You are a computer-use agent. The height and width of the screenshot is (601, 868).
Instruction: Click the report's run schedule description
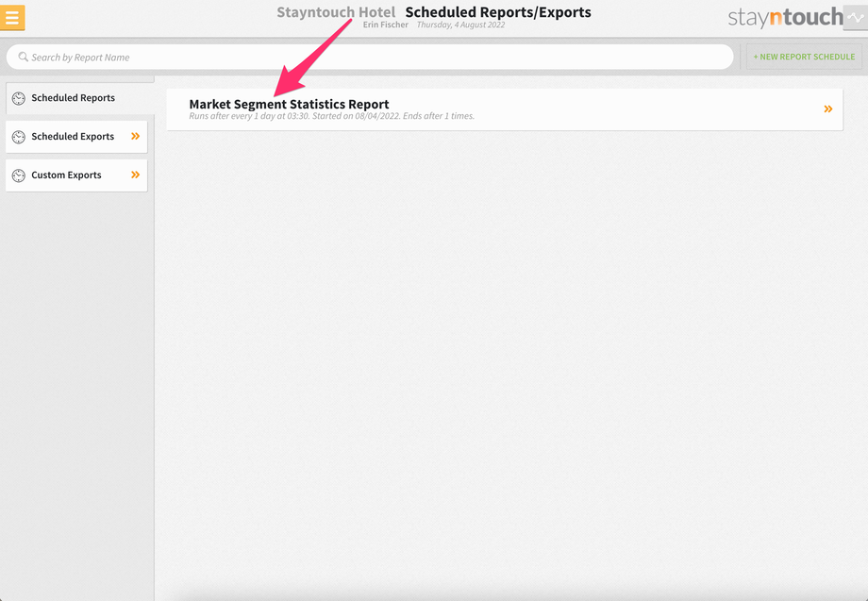pyautogui.click(x=331, y=116)
